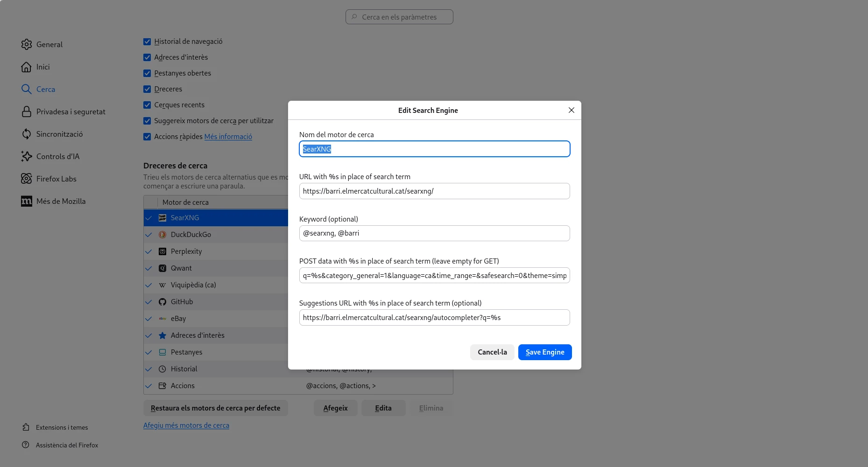The height and width of the screenshot is (467, 868).
Task: Click the magnifier icon in the settings search box
Action: coord(354,17)
